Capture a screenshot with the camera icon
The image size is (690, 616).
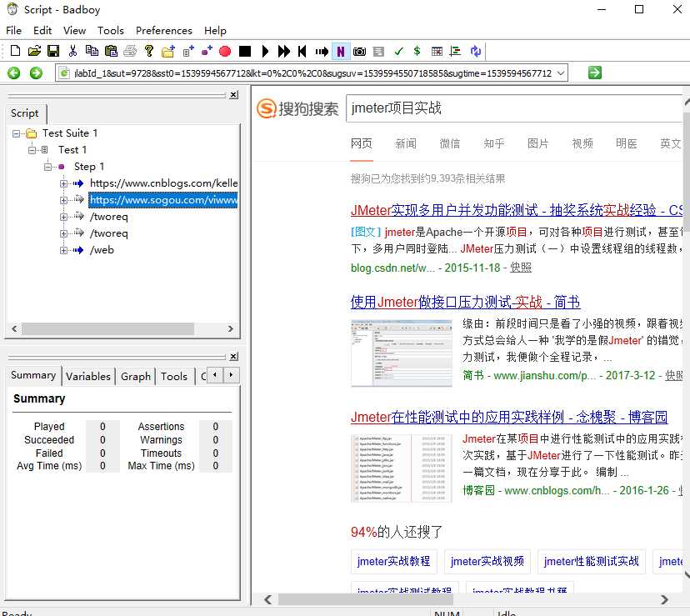(359, 52)
